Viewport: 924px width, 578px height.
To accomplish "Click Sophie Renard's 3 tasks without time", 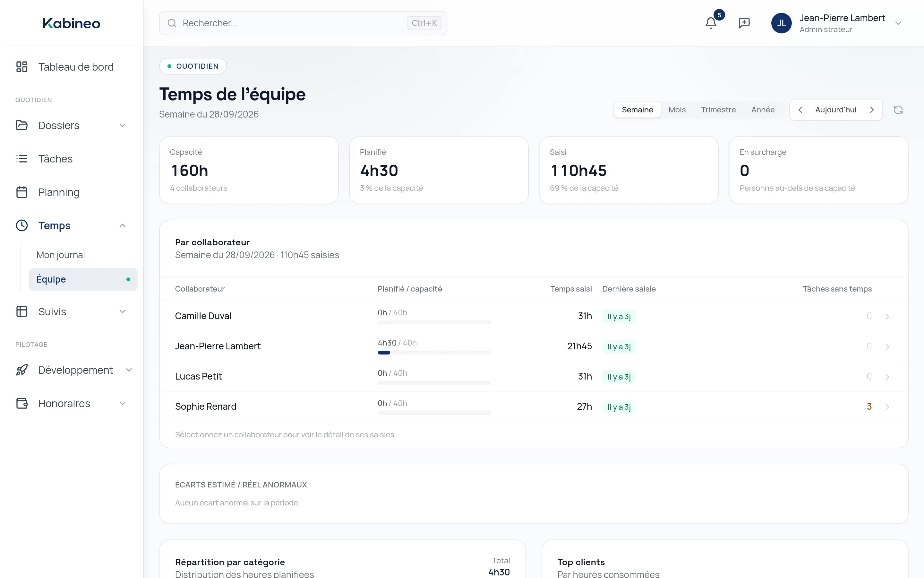I will point(869,406).
